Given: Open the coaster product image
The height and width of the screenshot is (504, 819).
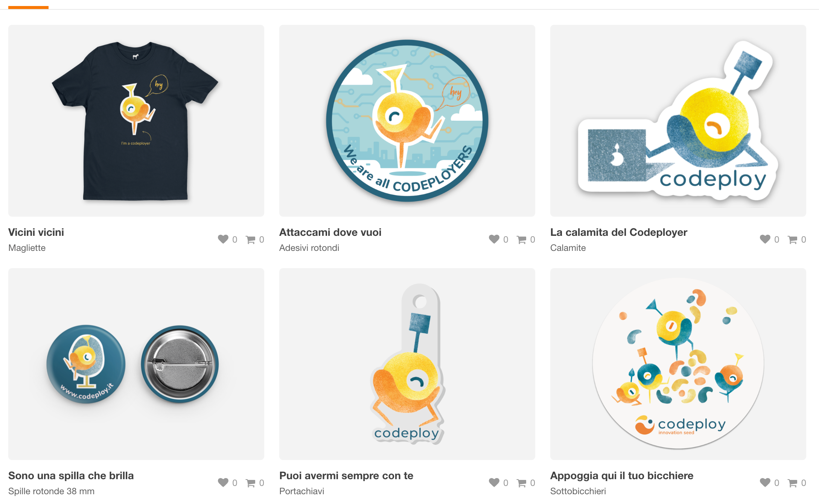Looking at the screenshot, I should 678,364.
